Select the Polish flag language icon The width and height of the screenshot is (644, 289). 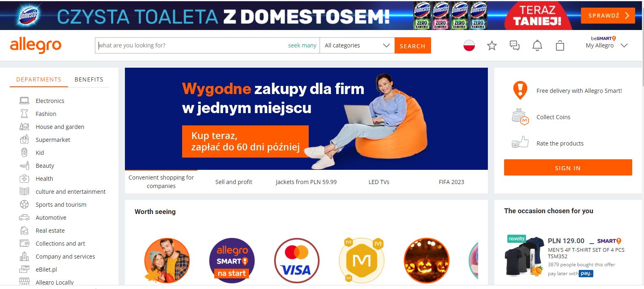coord(469,45)
